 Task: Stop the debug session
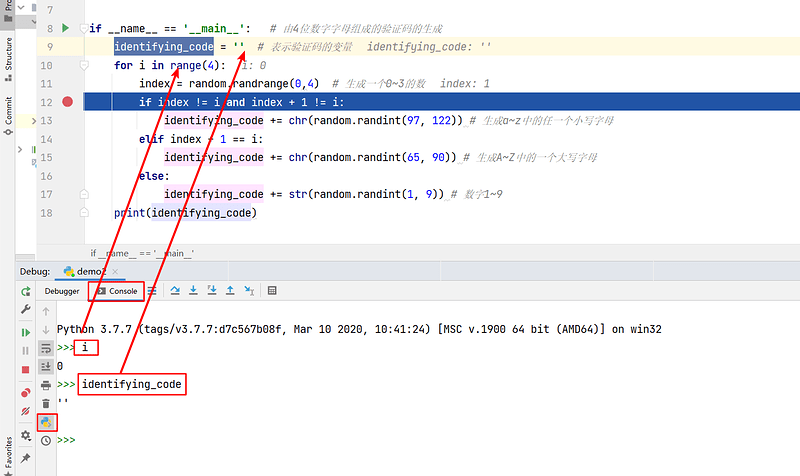coord(26,369)
